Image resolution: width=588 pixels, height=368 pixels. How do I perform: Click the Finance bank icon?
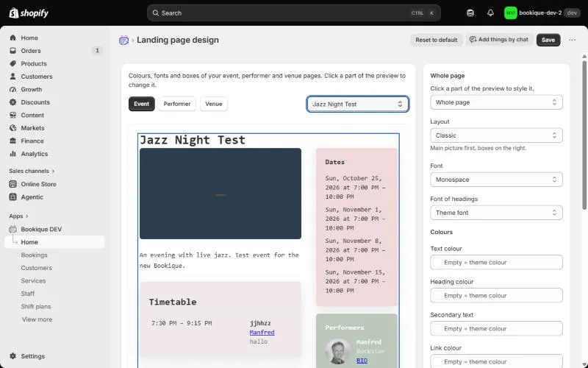pyautogui.click(x=13, y=141)
